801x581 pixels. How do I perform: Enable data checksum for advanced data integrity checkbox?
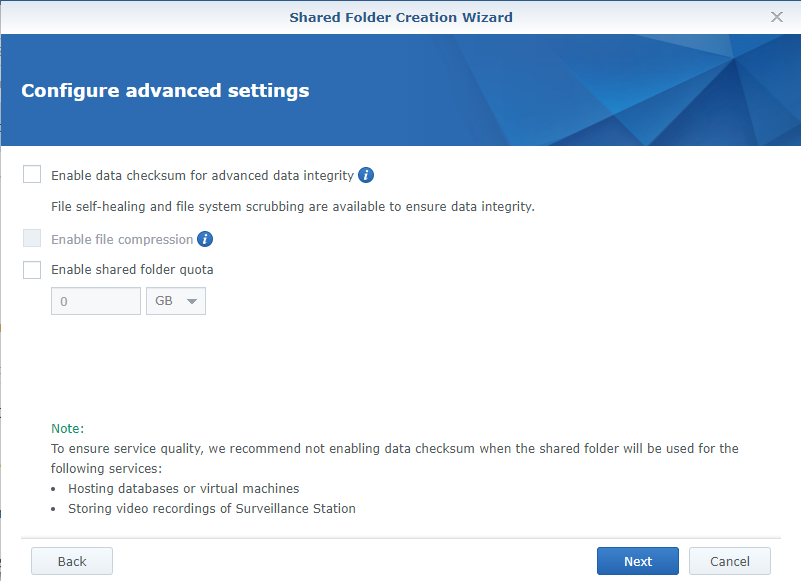click(32, 174)
